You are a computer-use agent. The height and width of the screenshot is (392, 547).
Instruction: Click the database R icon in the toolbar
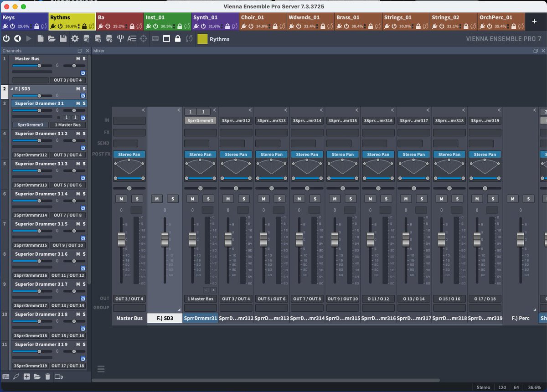[109, 39]
